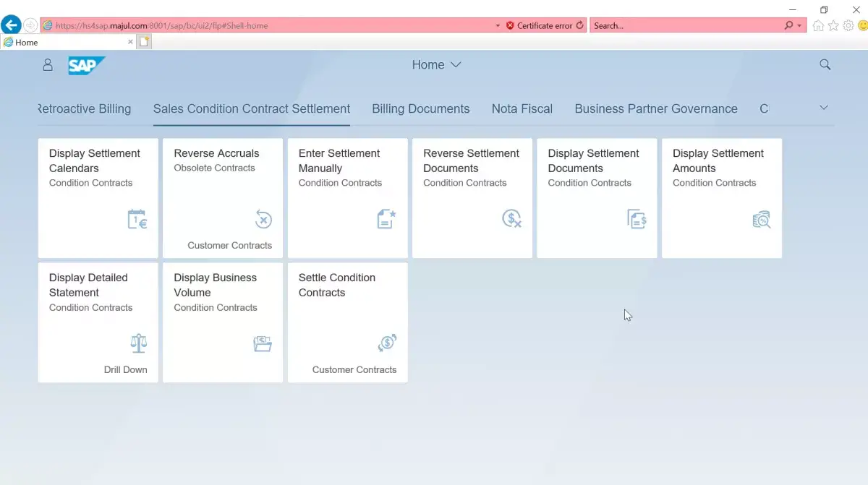Image resolution: width=868 pixels, height=485 pixels.
Task: Go back with the browser back arrow
Action: (x=11, y=25)
